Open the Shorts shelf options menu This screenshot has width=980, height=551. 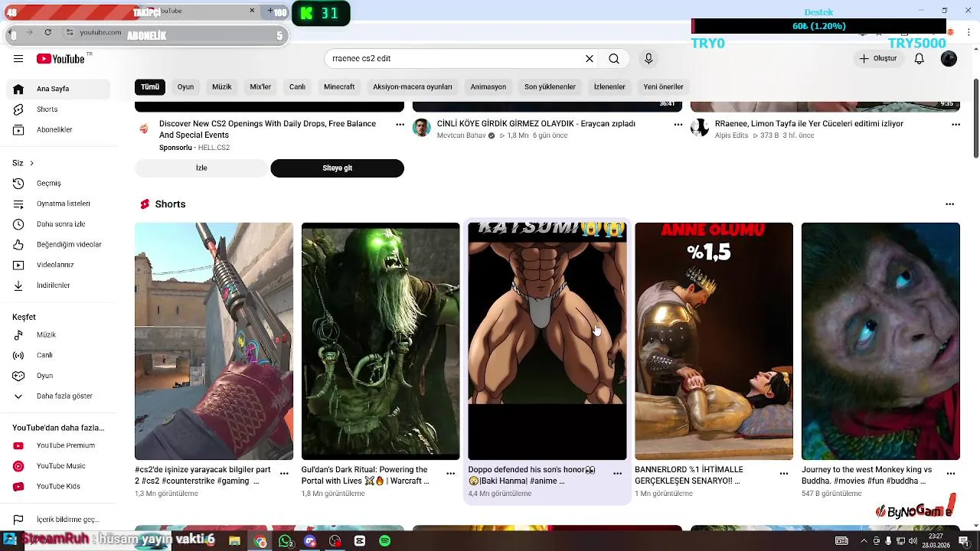point(950,204)
